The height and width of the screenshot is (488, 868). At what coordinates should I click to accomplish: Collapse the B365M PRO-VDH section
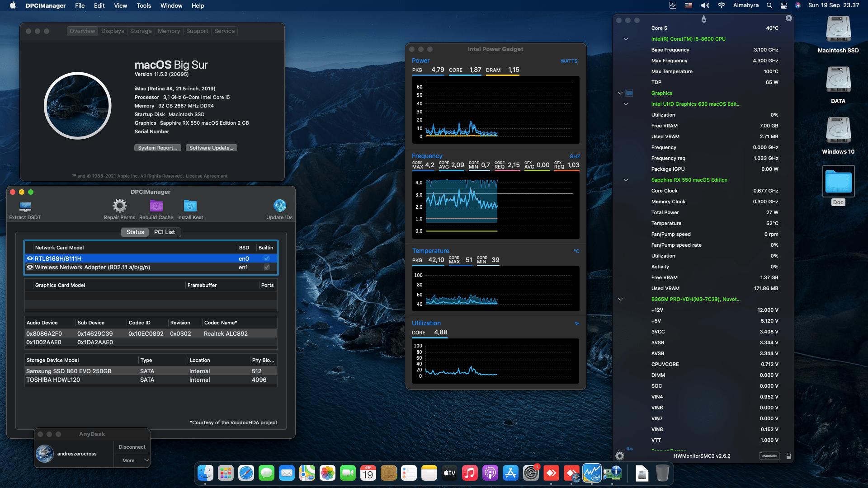point(620,299)
